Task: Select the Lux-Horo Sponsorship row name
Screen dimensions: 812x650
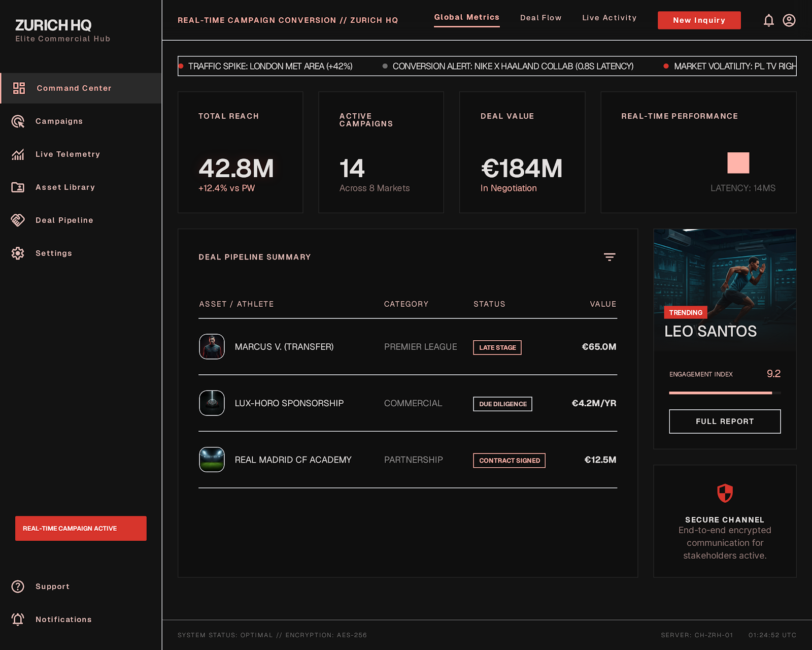Action: (289, 403)
